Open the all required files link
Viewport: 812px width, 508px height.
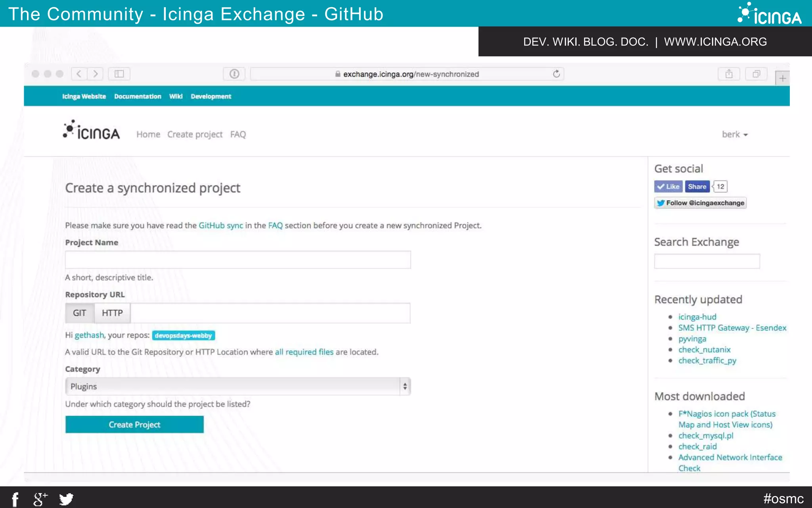tap(304, 352)
